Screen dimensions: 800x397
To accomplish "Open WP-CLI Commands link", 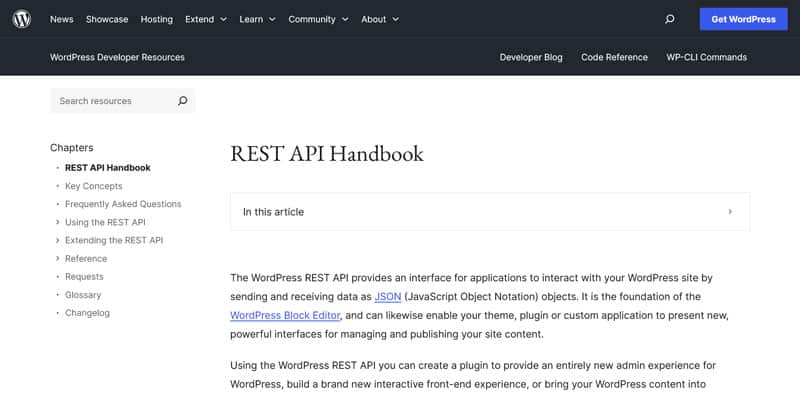I will pos(707,57).
